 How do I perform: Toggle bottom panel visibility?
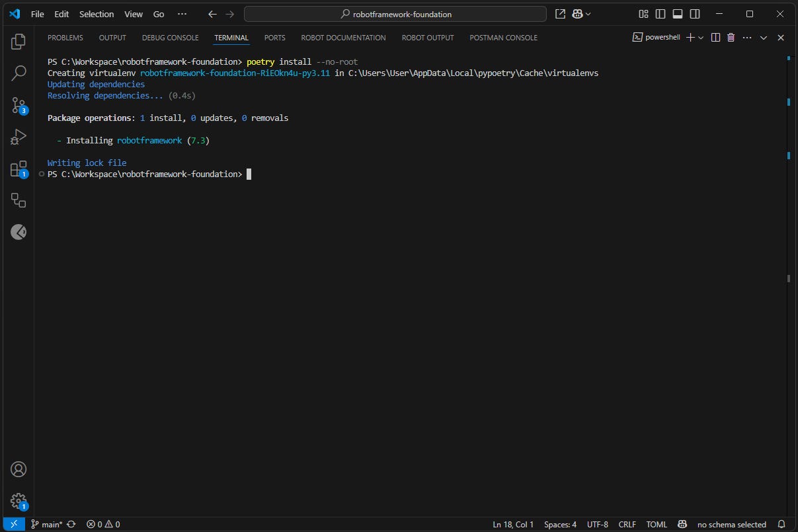click(678, 14)
